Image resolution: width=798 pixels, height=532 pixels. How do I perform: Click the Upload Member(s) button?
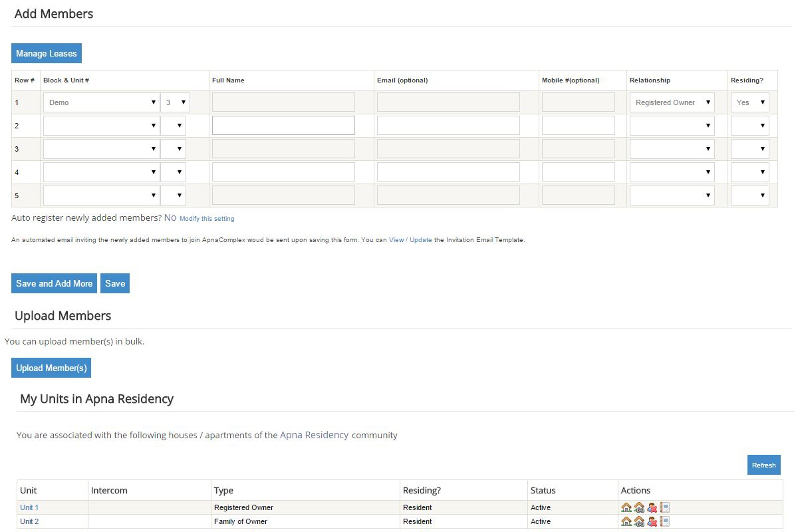click(51, 368)
